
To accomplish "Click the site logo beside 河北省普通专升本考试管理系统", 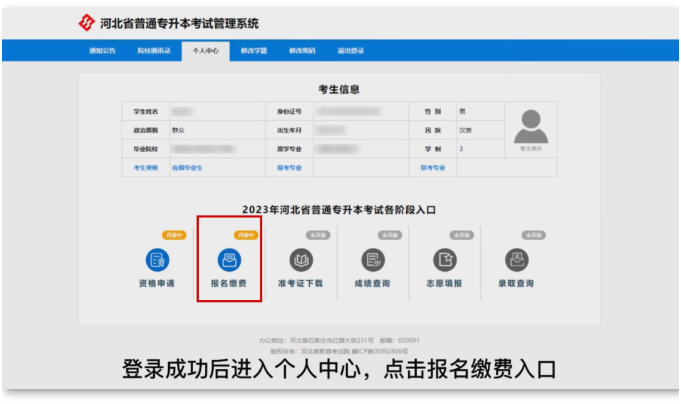I will pos(87,23).
